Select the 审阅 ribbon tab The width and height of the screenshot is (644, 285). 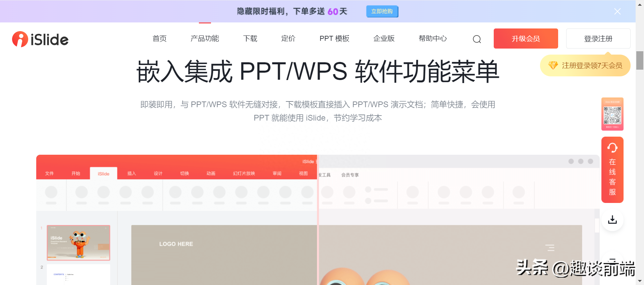[x=277, y=173]
